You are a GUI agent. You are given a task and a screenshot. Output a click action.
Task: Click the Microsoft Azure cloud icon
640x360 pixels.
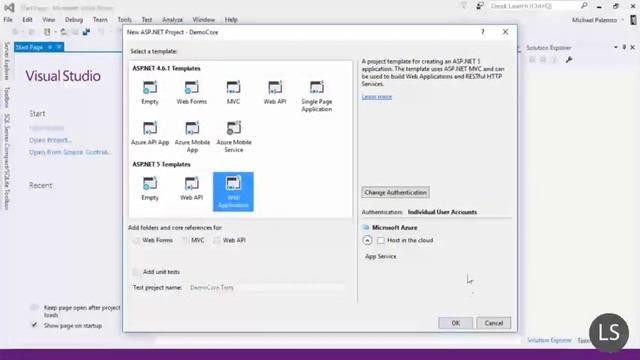tap(366, 227)
